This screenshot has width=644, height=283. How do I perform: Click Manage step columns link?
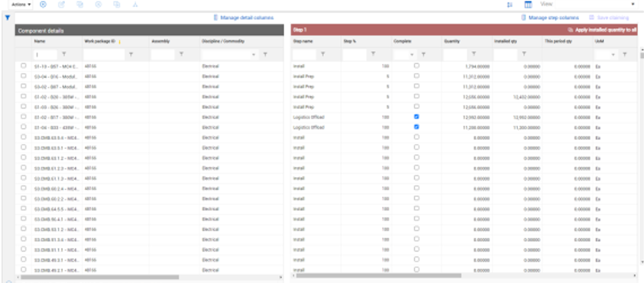550,18
